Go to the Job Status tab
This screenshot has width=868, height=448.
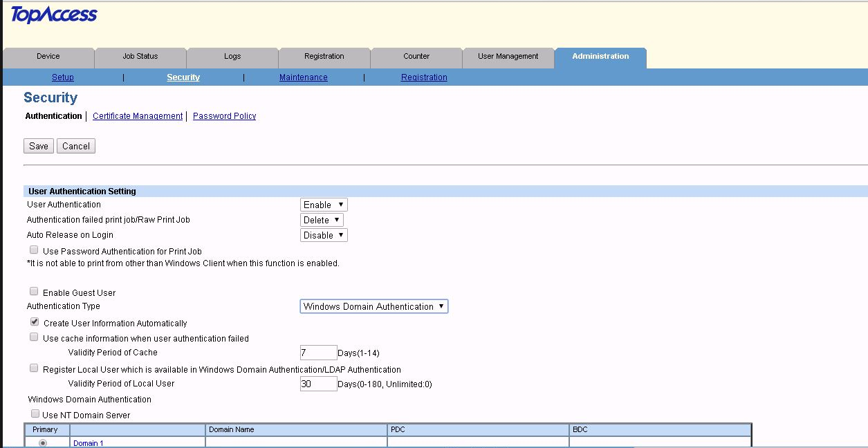[x=140, y=57]
